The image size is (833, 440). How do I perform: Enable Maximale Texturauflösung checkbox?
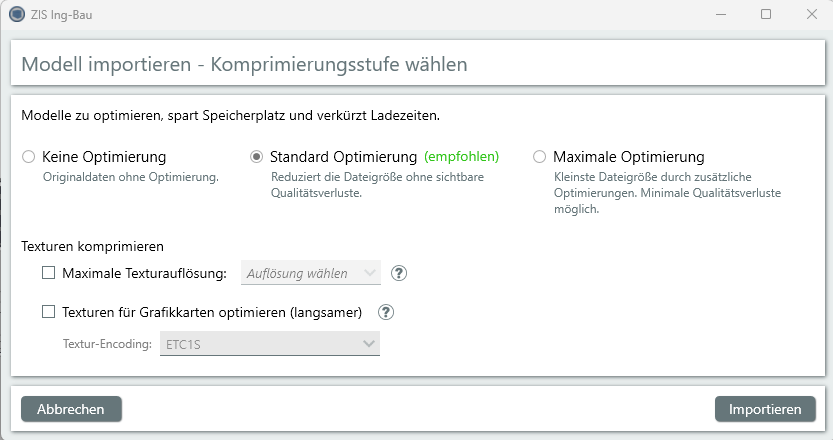pyautogui.click(x=48, y=273)
